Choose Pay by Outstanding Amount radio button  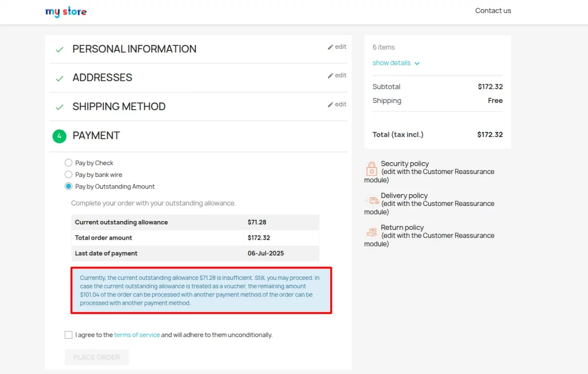tap(69, 186)
